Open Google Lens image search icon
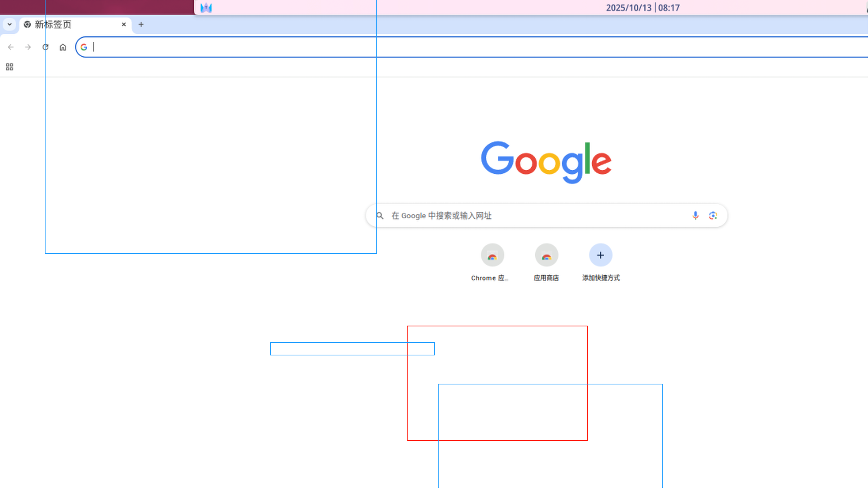868x488 pixels. 713,216
